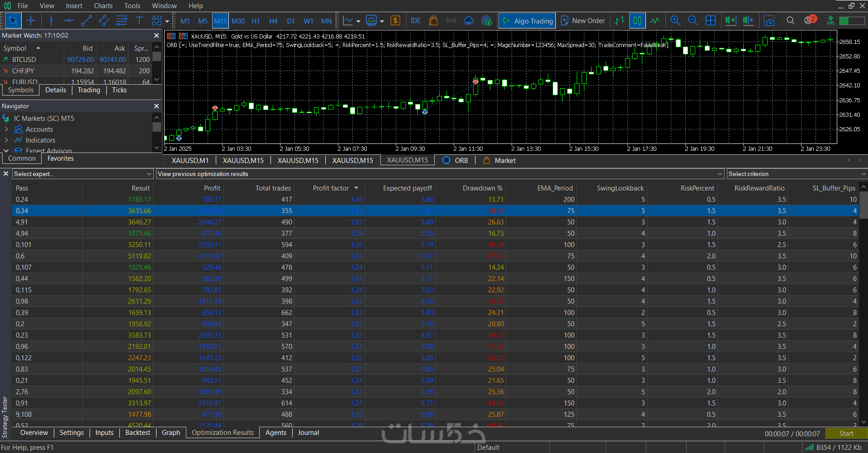The height and width of the screenshot is (453, 868).
Task: Click the orange dollar trading icon
Action: pyautogui.click(x=395, y=21)
